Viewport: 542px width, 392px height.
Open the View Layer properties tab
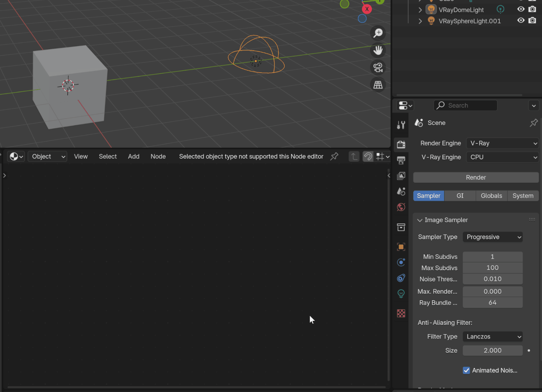click(401, 176)
